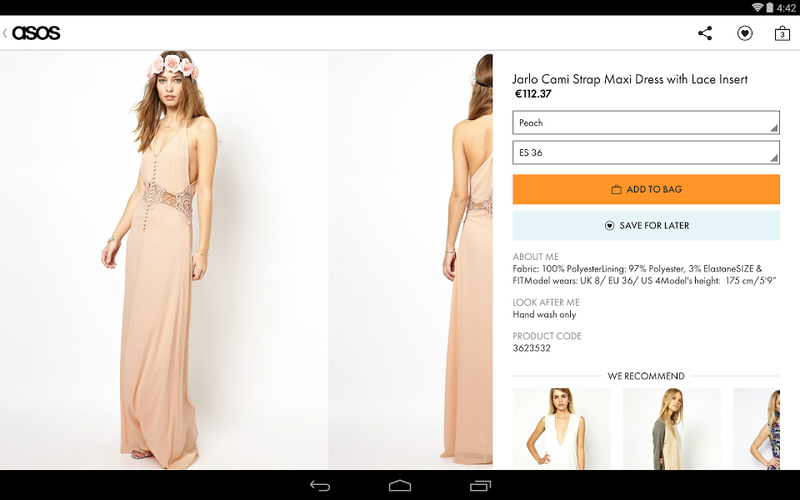Click the SAVE FOR LATER button
This screenshot has width=800, height=500.
tap(646, 226)
